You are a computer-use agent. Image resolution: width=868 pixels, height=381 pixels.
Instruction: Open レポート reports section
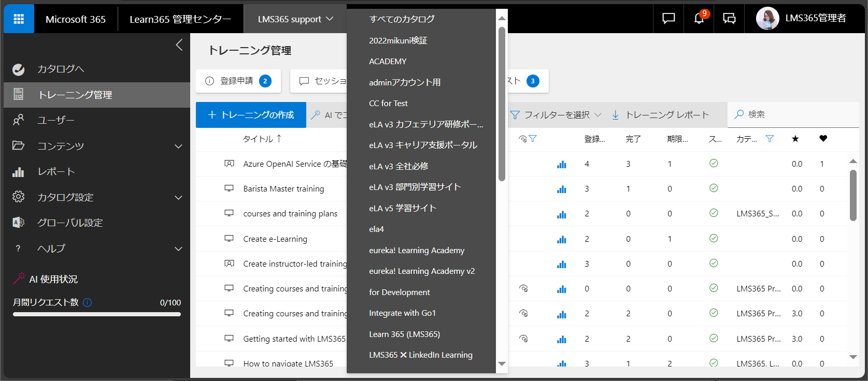coord(56,171)
